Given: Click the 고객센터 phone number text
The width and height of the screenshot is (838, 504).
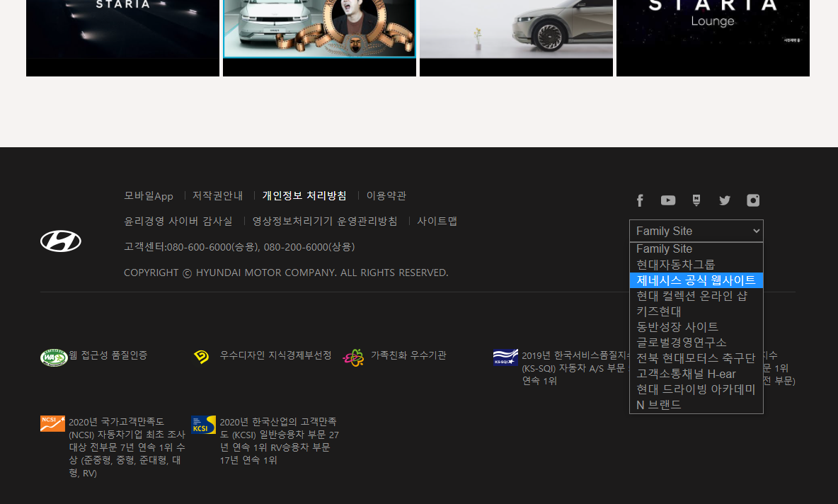Looking at the screenshot, I should click(x=239, y=247).
